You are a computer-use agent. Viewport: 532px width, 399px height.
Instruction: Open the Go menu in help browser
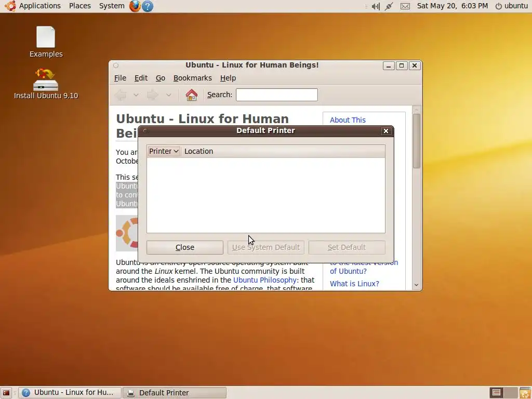point(161,78)
